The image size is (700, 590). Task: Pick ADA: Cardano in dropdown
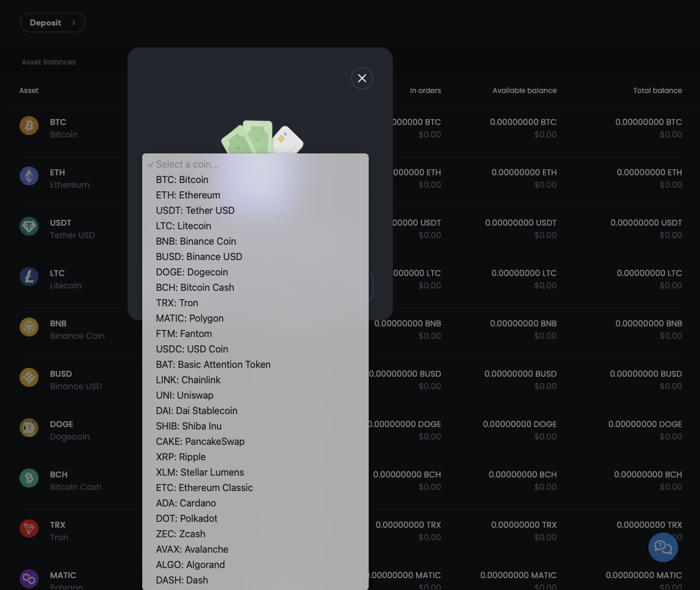coord(255,503)
